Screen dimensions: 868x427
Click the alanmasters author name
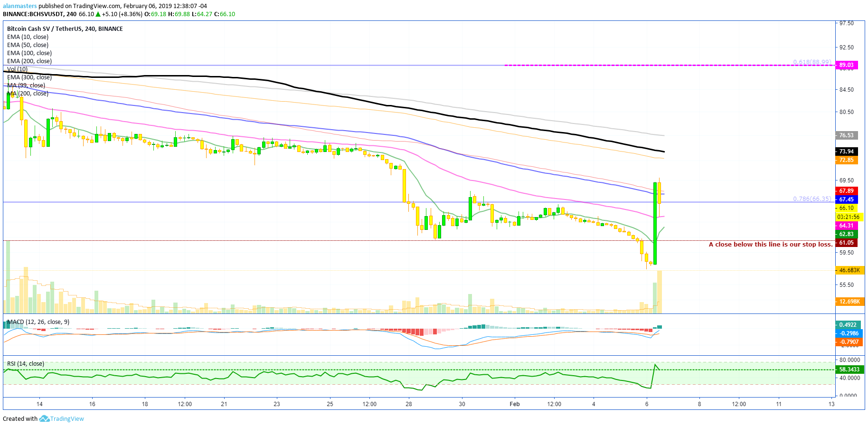[x=19, y=6]
